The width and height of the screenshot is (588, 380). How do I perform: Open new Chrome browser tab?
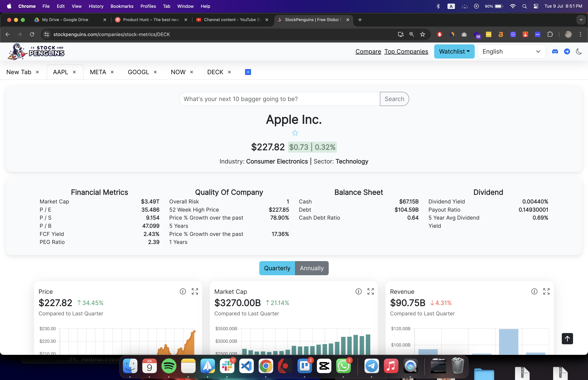point(360,20)
